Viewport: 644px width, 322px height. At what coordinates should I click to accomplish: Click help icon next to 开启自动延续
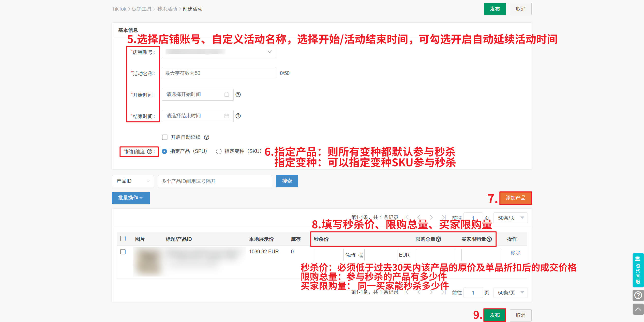point(207,137)
